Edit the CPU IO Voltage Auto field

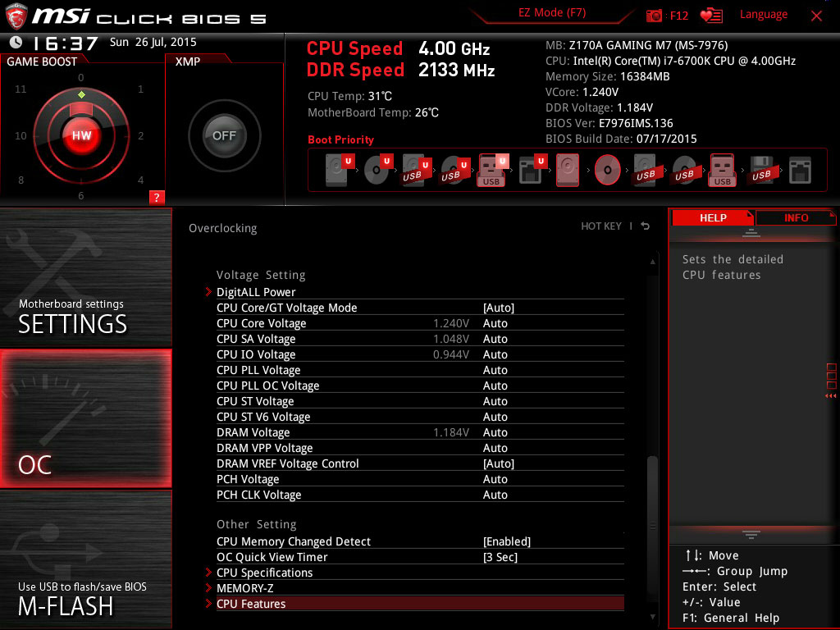495,354
